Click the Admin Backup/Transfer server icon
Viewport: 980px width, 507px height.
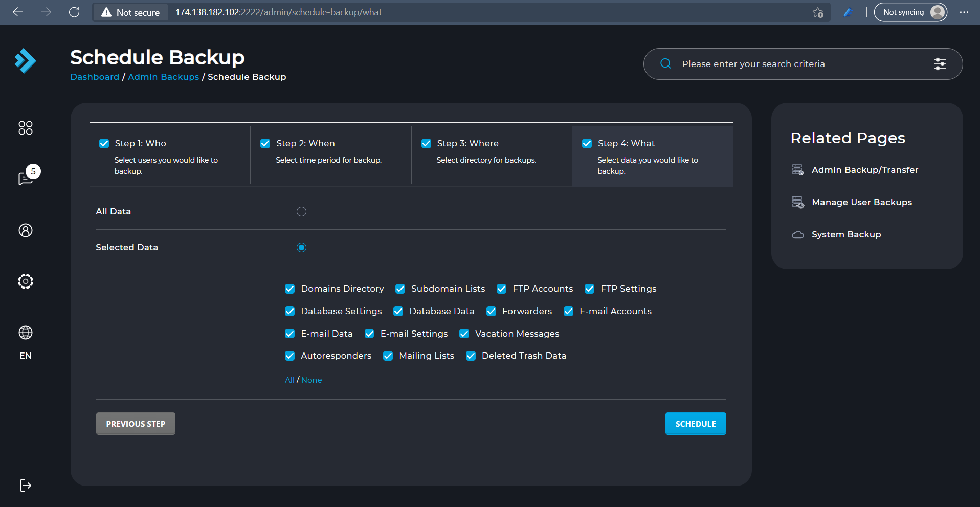click(x=798, y=170)
